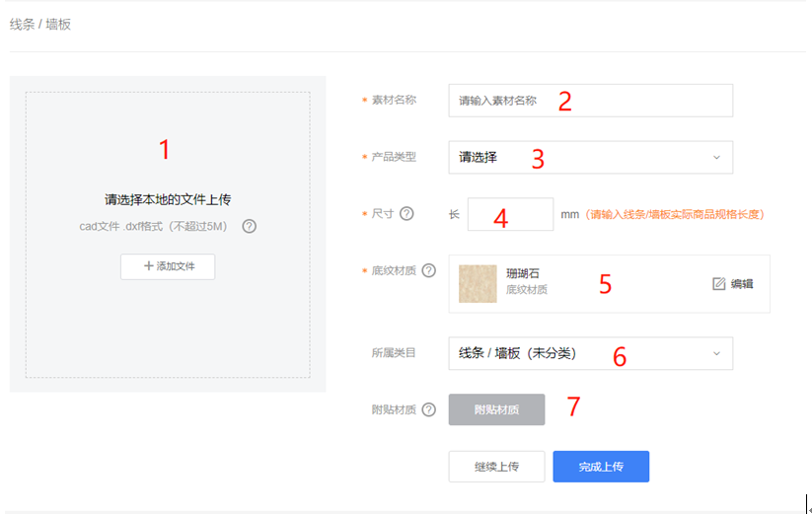Expand the chevron arrow of 产品类型
This screenshot has height=515, width=812.
[x=716, y=157]
